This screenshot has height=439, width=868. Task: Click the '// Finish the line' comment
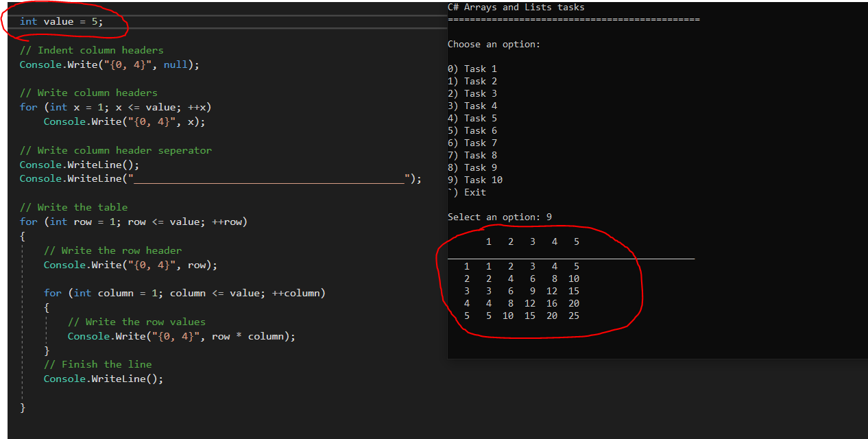[x=97, y=364]
